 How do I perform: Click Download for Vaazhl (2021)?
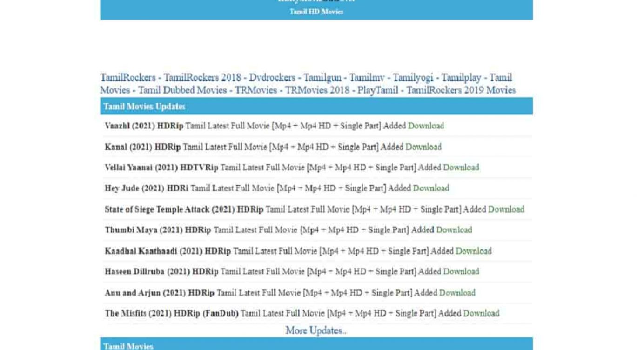click(426, 126)
